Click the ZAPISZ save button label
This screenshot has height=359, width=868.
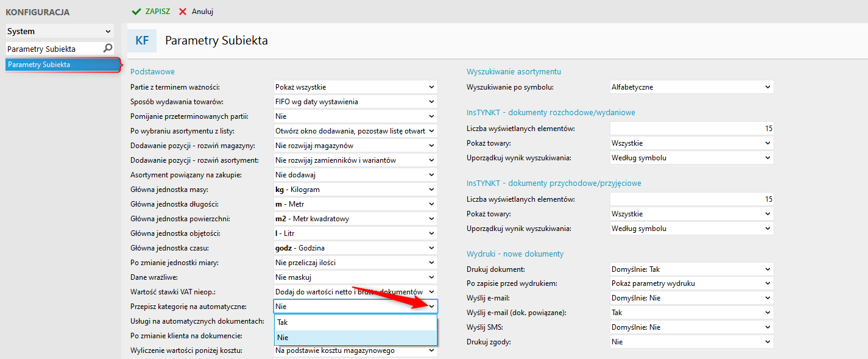point(158,12)
